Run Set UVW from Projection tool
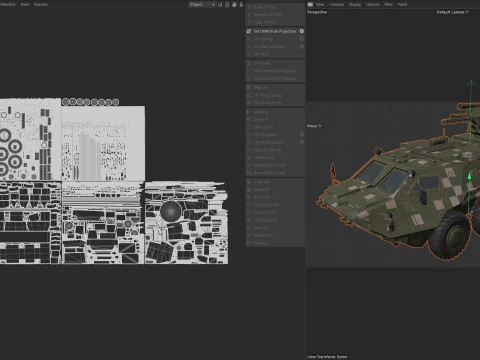This screenshot has width=480, height=360. coord(274,31)
